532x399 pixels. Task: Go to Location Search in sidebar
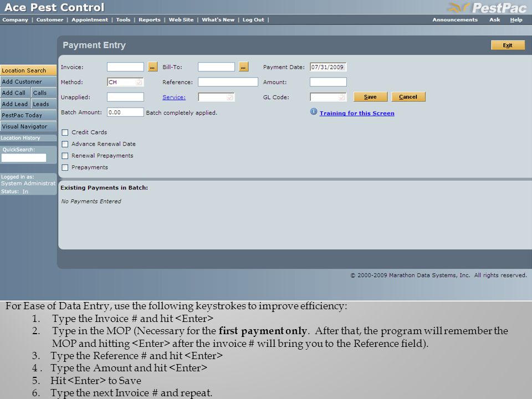[x=28, y=70]
